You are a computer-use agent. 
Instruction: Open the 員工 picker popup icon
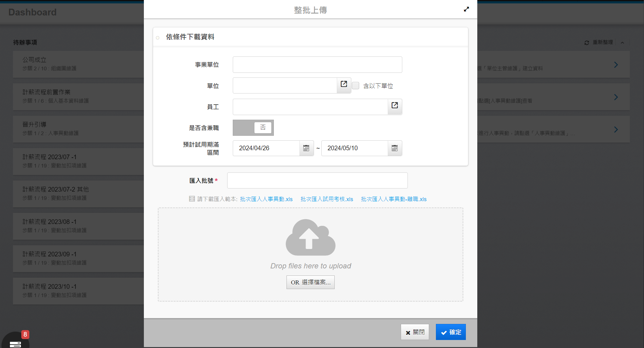[395, 106]
